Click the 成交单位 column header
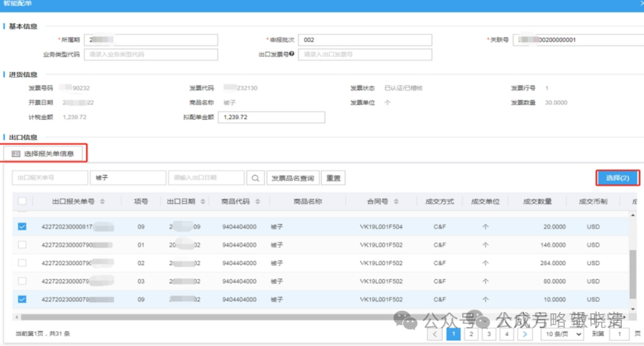This screenshot has height=346, width=644. (485, 201)
